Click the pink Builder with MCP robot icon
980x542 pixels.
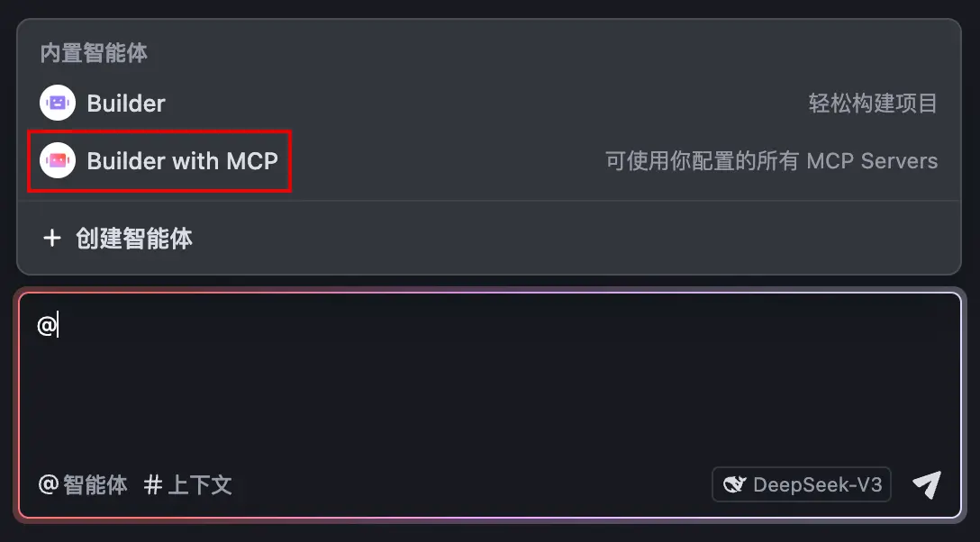(x=58, y=160)
